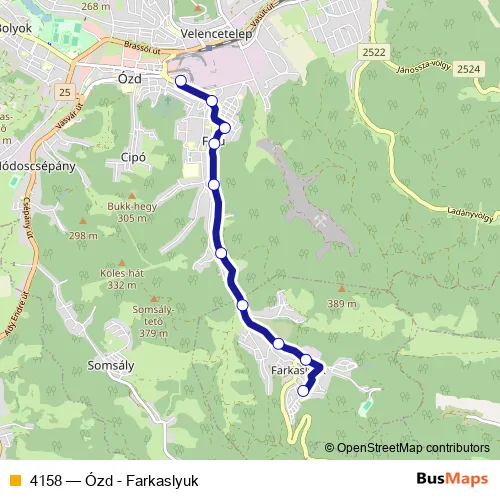This screenshot has width=500, height=500.
Task: Open the BusMaps logo link
Action: 452,479
